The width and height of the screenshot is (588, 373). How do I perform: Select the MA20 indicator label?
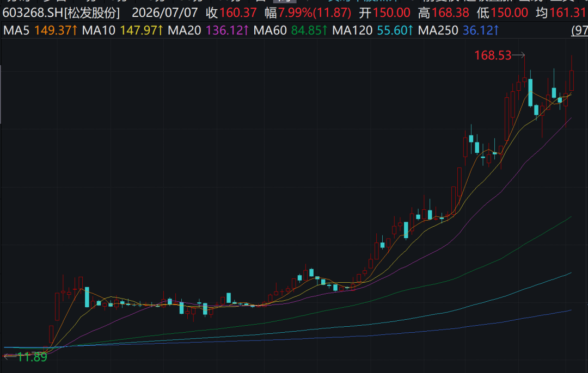point(185,30)
